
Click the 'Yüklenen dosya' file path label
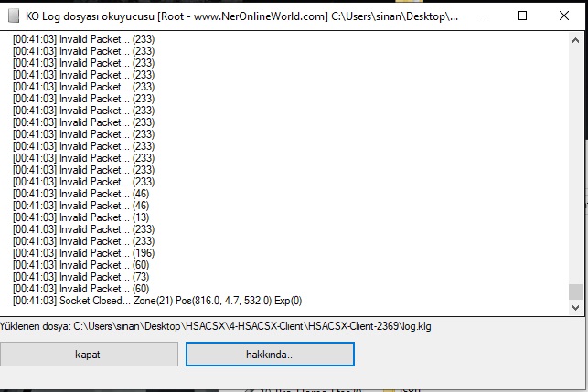[216, 326]
